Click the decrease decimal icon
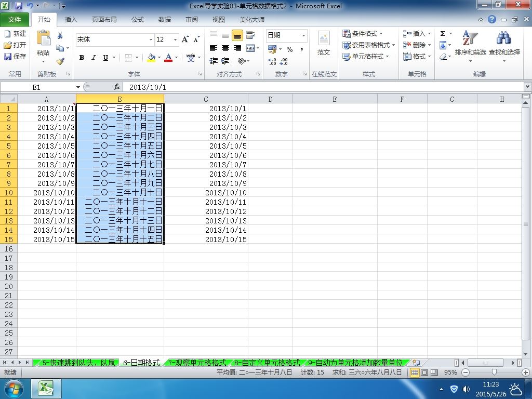The height and width of the screenshot is (399, 532). (284, 61)
